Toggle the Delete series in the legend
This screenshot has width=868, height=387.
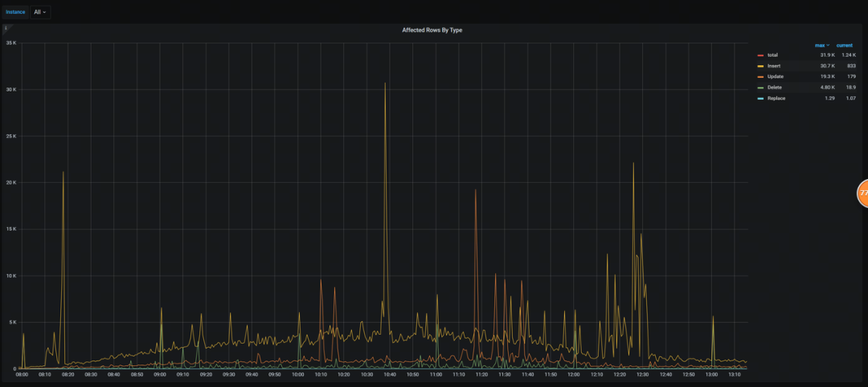[x=775, y=88]
